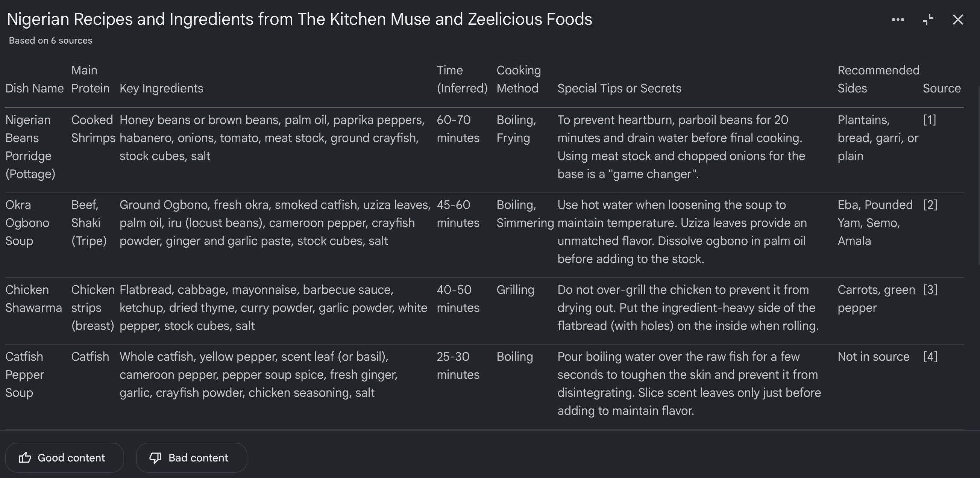
Task: Collapse the table with the minimize arrows icon
Action: (928, 20)
